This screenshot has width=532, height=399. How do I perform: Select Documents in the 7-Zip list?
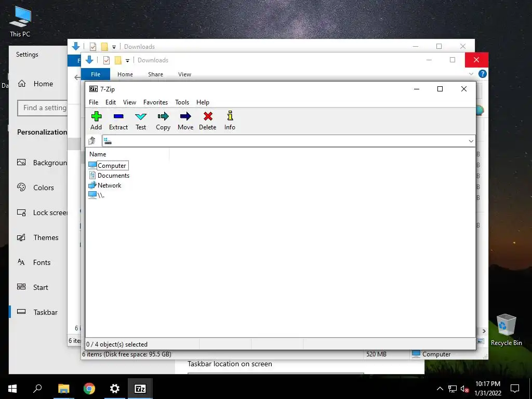coord(109,176)
